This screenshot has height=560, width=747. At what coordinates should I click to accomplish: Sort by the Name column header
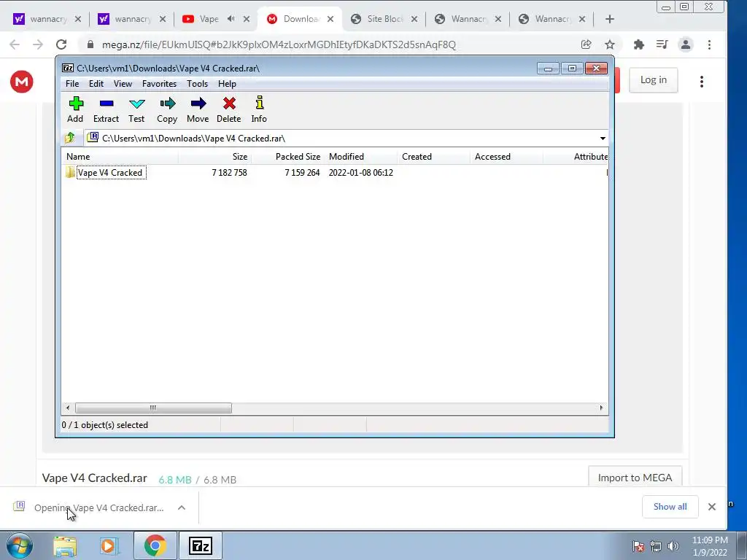tap(120, 157)
